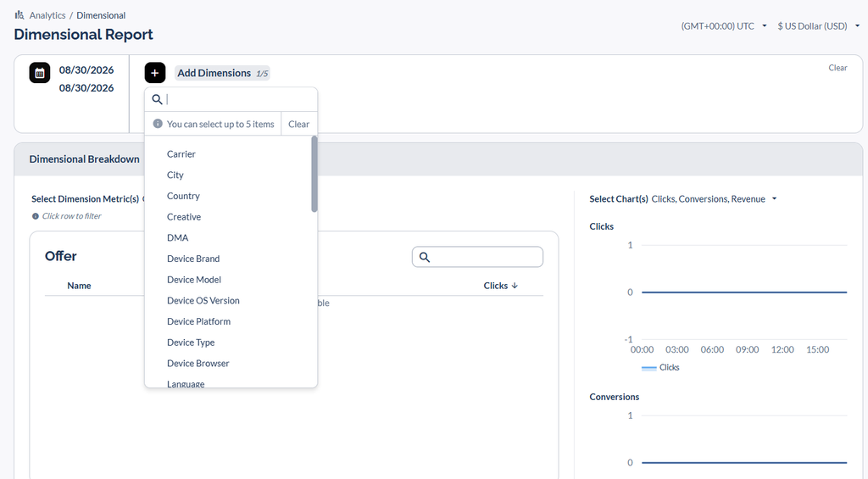Toggle the Clicks legend in the chart
The width and height of the screenshot is (868, 479).
(660, 368)
